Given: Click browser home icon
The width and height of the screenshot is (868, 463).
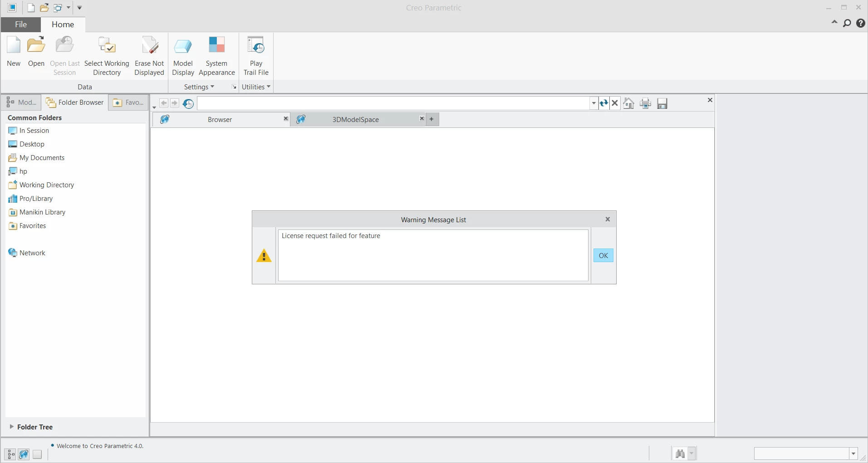Looking at the screenshot, I should point(628,103).
